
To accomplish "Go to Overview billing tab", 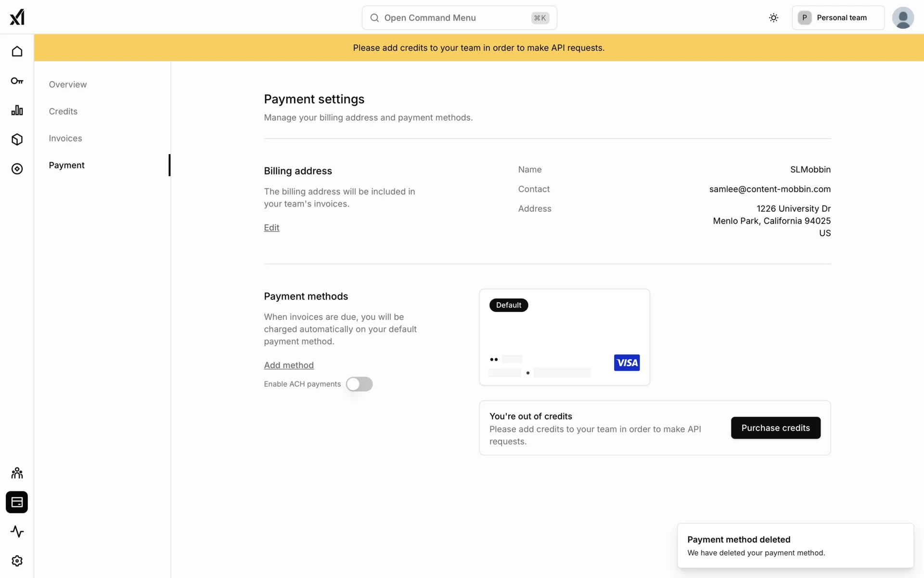I will pyautogui.click(x=68, y=84).
